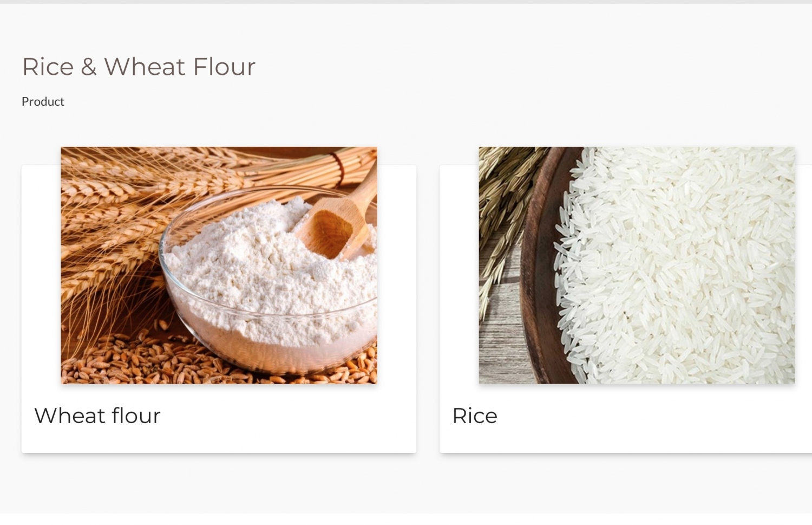Screen dimensions: 812x525
Task: Click the "Product" label under the heading
Action: (43, 102)
